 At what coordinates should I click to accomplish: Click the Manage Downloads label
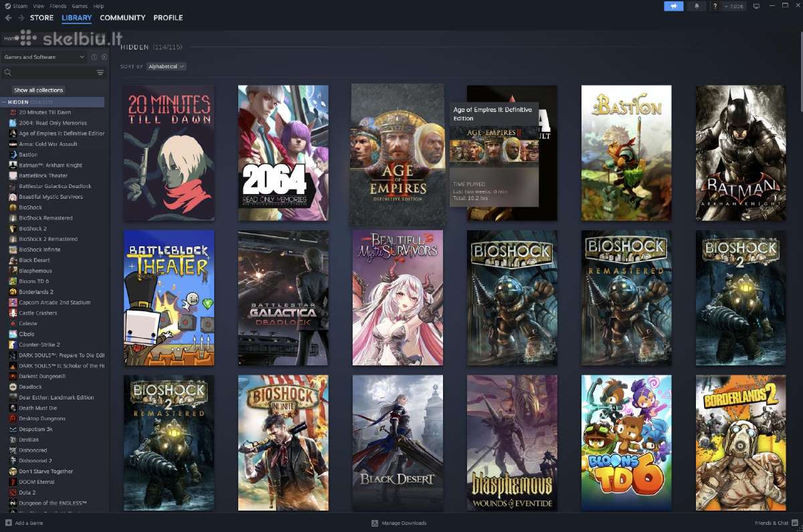(x=404, y=523)
